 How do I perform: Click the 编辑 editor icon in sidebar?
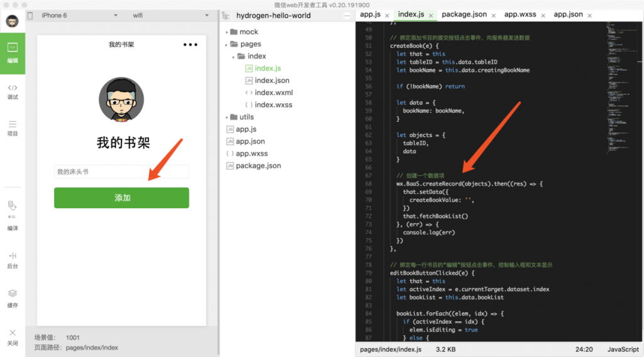point(13,52)
